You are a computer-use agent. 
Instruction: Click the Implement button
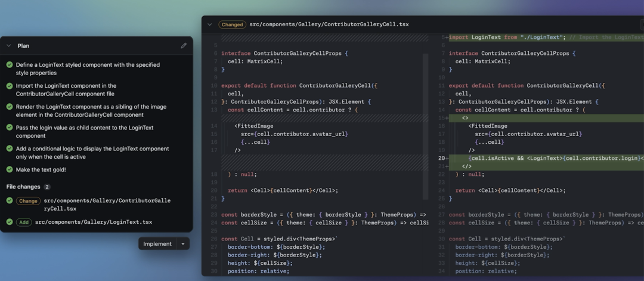(x=157, y=244)
